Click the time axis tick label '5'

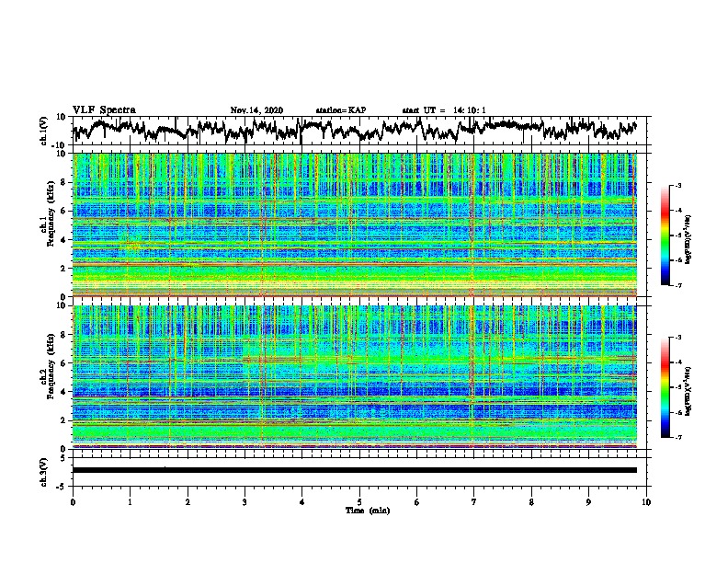point(359,502)
